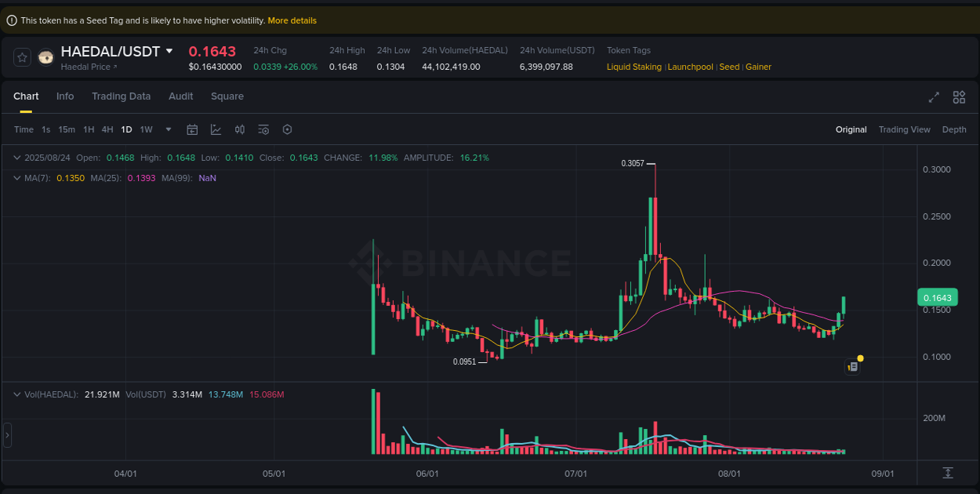Switch to the Trading Data tab

click(121, 96)
